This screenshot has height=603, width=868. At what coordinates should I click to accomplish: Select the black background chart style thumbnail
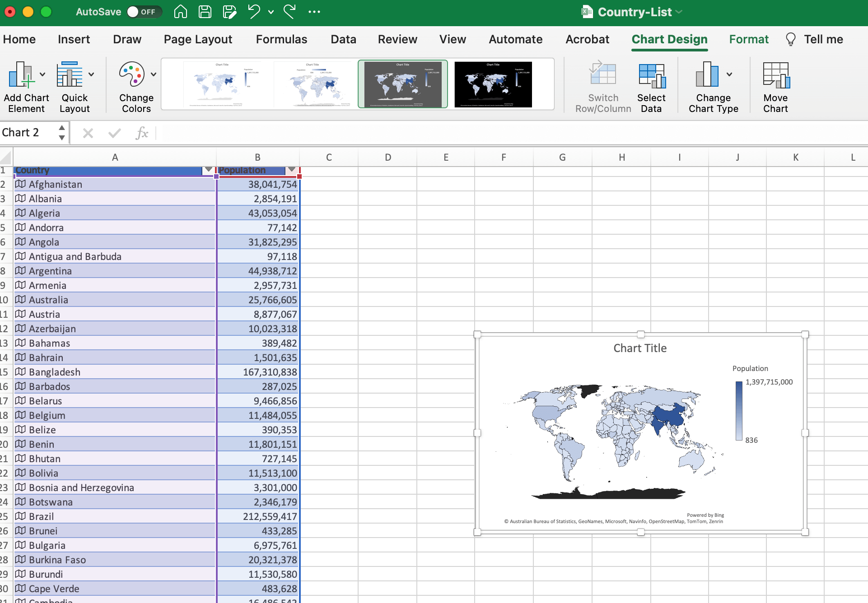[493, 84]
